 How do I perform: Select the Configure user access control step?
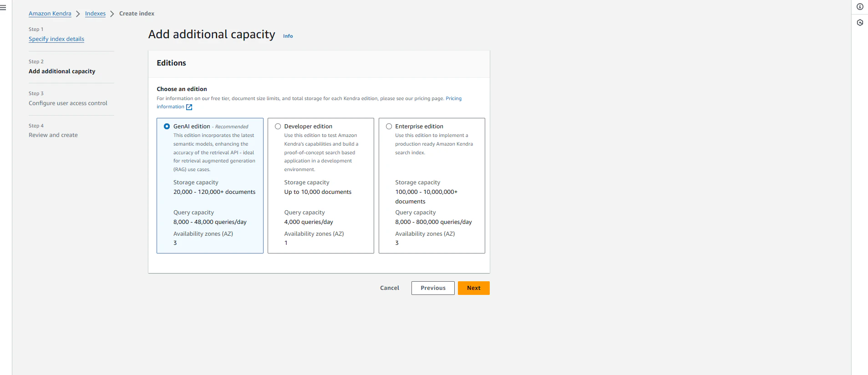click(68, 103)
